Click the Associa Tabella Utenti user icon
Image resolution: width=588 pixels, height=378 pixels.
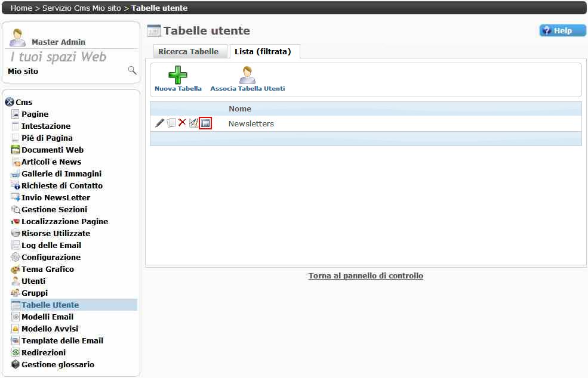[247, 75]
